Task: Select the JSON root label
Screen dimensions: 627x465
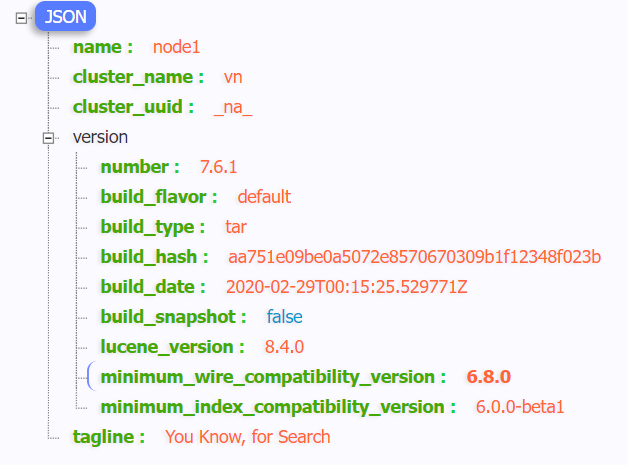Action: (64, 17)
